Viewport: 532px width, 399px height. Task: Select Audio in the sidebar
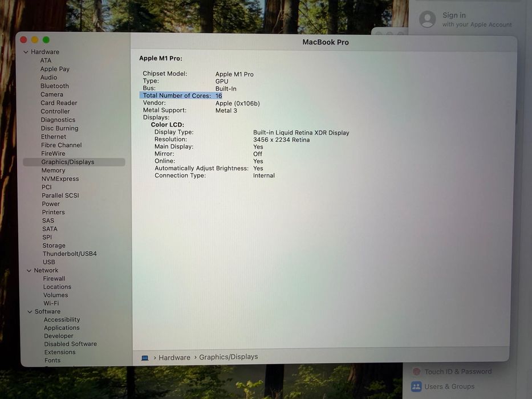(x=49, y=78)
